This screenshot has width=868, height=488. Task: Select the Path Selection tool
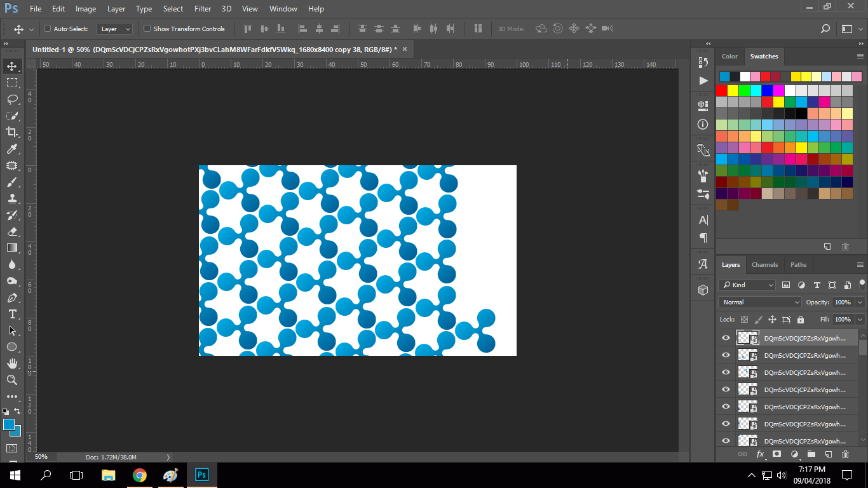click(12, 330)
